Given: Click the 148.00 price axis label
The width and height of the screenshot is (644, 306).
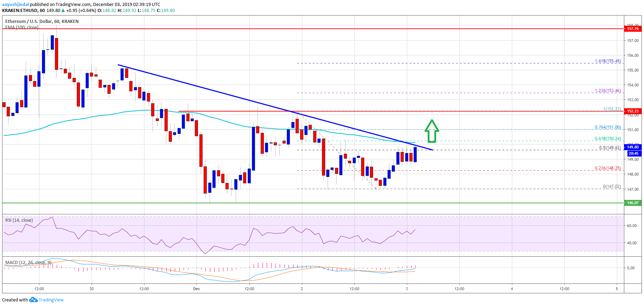Looking at the screenshot, I should pyautogui.click(x=633, y=174).
